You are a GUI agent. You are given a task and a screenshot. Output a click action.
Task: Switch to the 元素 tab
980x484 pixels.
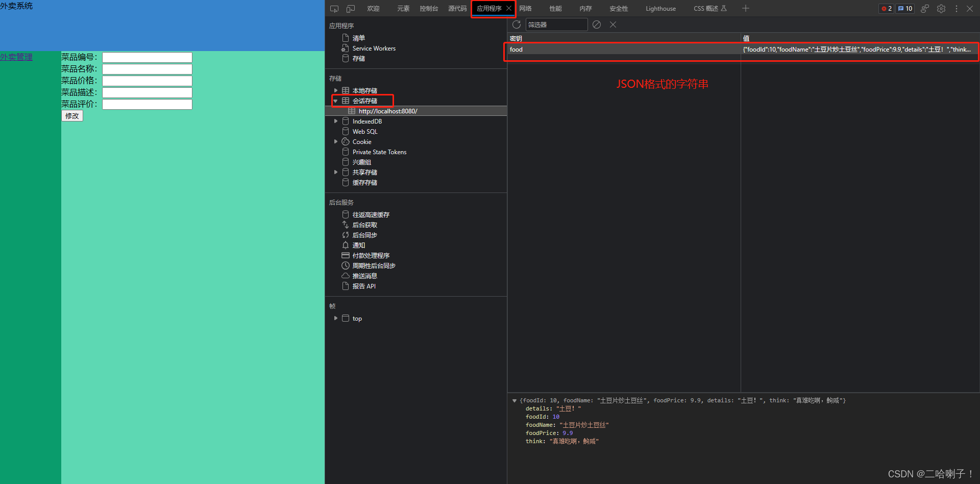pos(403,8)
